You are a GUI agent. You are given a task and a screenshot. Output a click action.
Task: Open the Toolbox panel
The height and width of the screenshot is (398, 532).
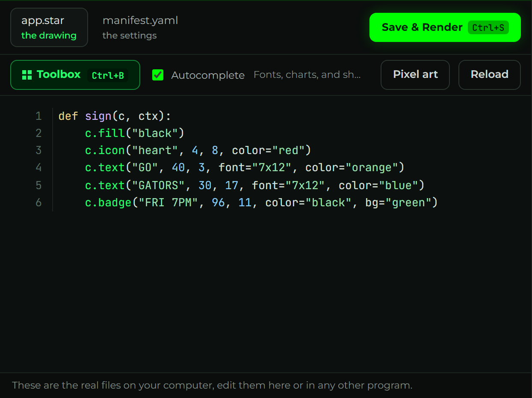(75, 75)
